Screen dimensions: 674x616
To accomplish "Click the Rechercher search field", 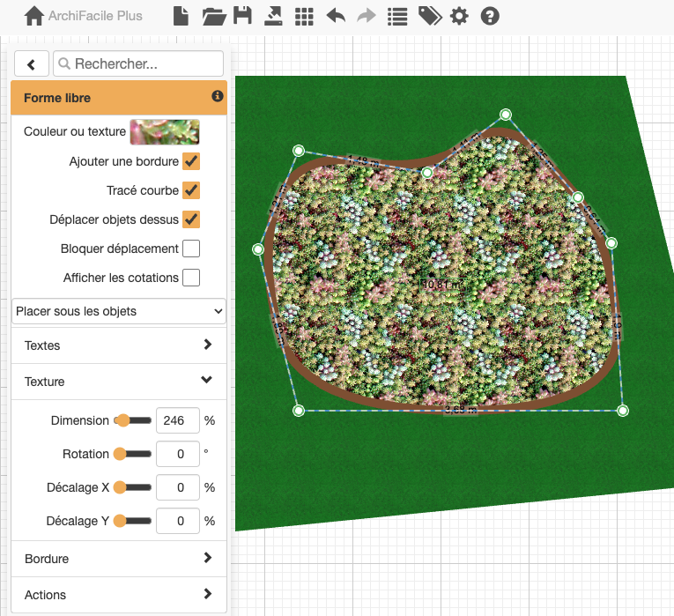I will 139,63.
